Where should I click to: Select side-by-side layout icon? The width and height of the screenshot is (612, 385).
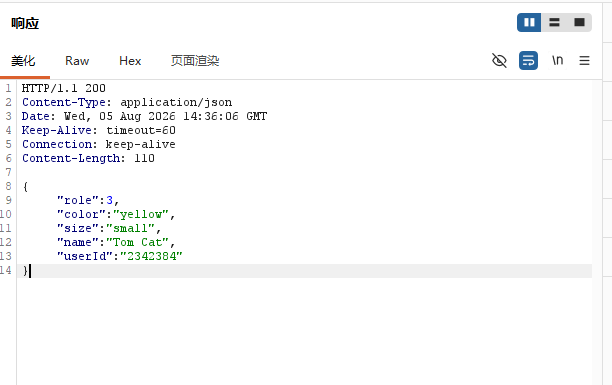click(x=529, y=22)
